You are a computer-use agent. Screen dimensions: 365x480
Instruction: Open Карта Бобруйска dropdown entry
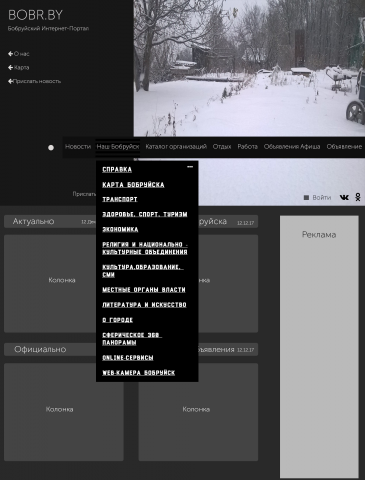133,185
